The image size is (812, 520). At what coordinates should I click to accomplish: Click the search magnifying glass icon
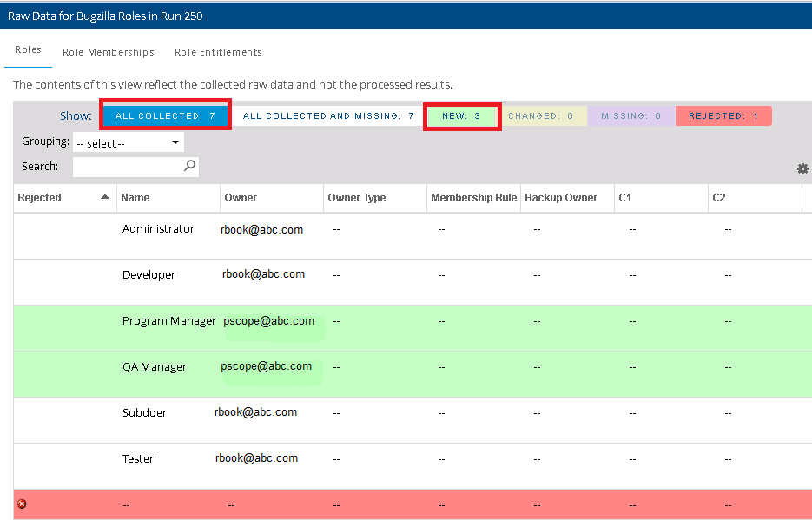(189, 165)
